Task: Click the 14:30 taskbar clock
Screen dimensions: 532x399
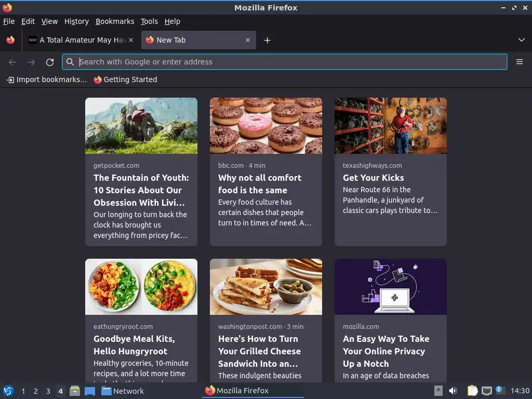Action: 520,391
